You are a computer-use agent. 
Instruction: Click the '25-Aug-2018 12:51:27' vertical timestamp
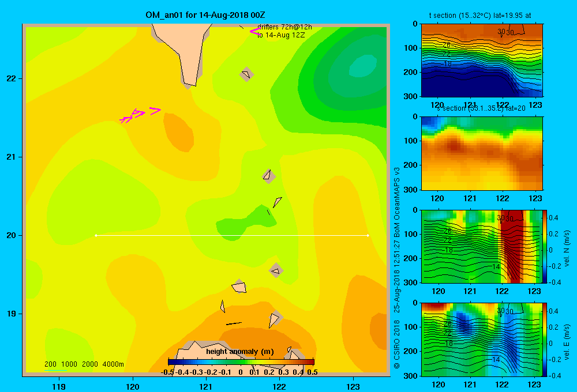tap(397, 277)
